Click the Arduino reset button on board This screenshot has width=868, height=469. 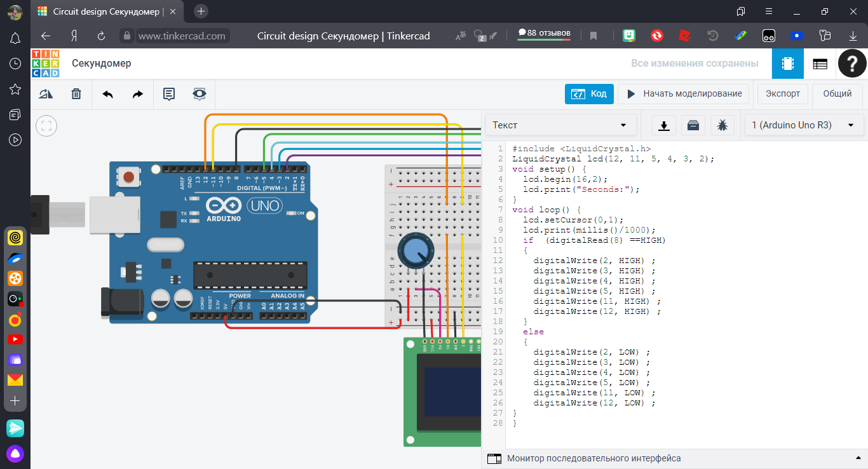point(130,176)
